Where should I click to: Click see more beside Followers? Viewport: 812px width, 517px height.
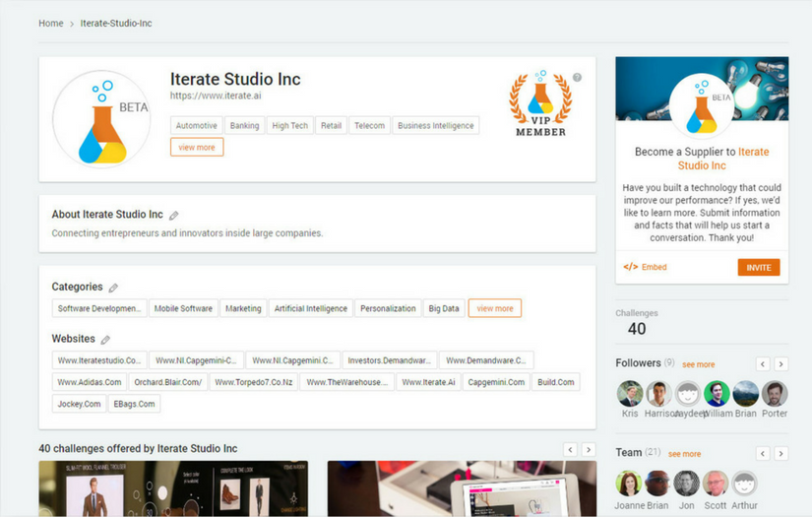click(x=698, y=364)
